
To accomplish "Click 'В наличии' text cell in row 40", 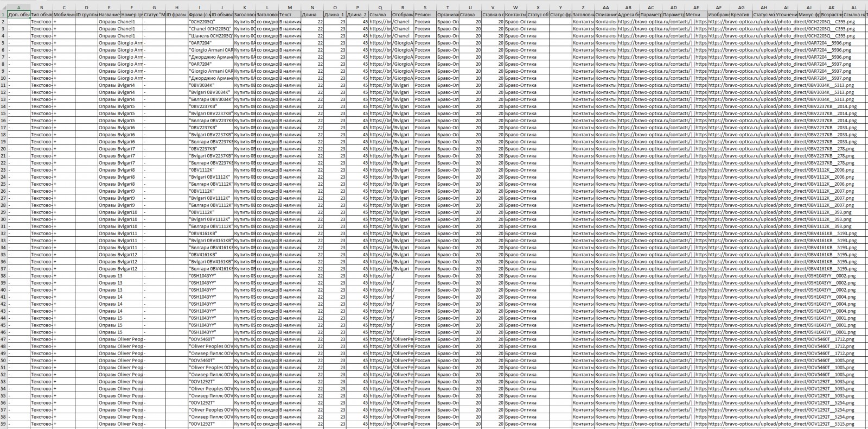I will click(290, 290).
